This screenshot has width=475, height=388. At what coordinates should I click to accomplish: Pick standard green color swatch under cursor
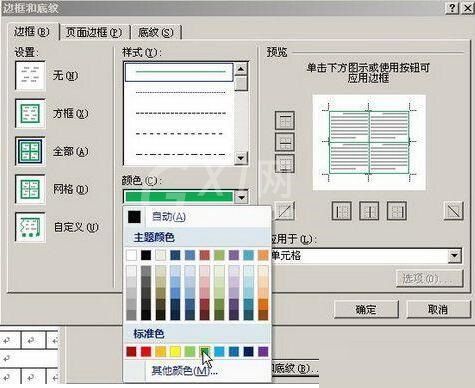point(205,351)
